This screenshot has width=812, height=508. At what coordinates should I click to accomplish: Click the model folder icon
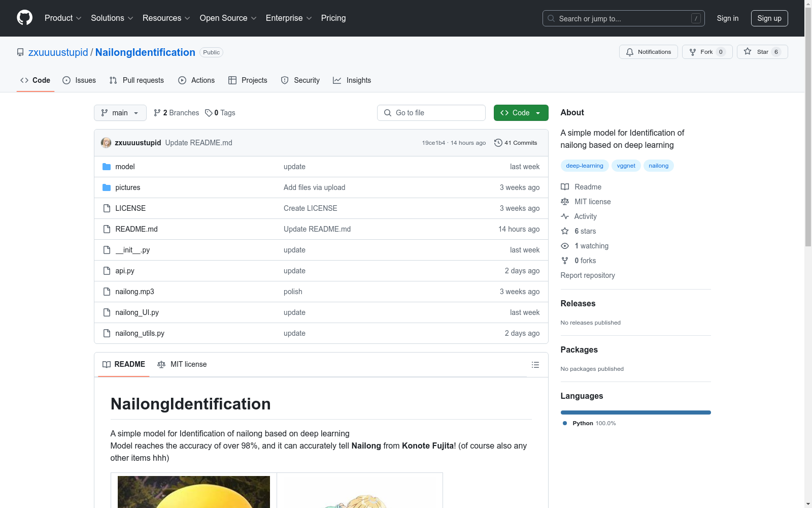coord(107,167)
